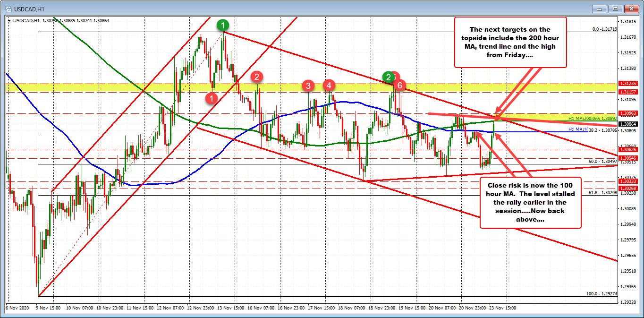
Task: Click the H1 MA:200 indicator label
Action: (593, 118)
